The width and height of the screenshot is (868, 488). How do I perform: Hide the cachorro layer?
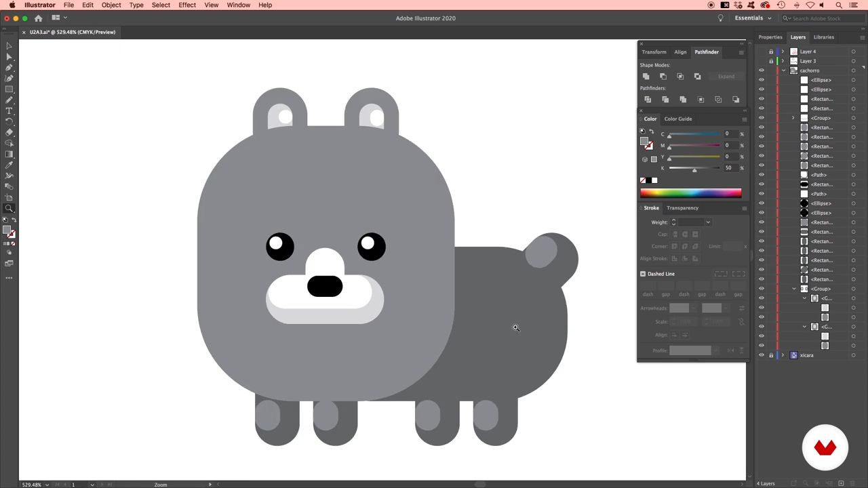(761, 70)
